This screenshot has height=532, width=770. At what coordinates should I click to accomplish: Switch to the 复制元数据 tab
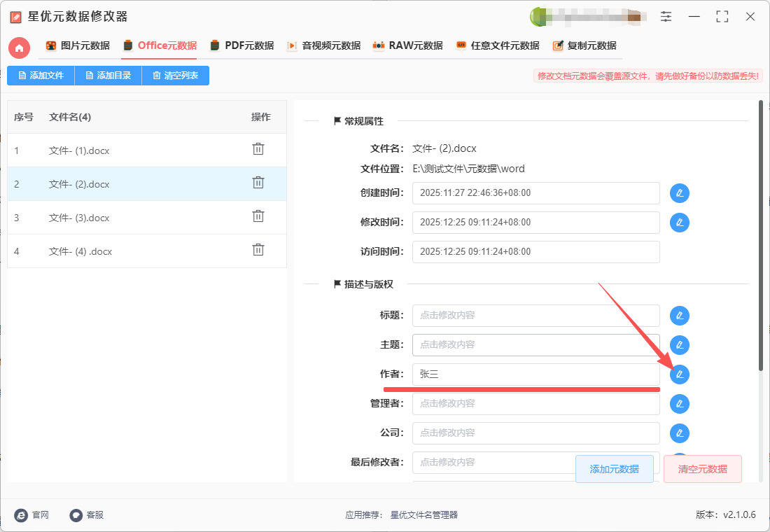584,45
